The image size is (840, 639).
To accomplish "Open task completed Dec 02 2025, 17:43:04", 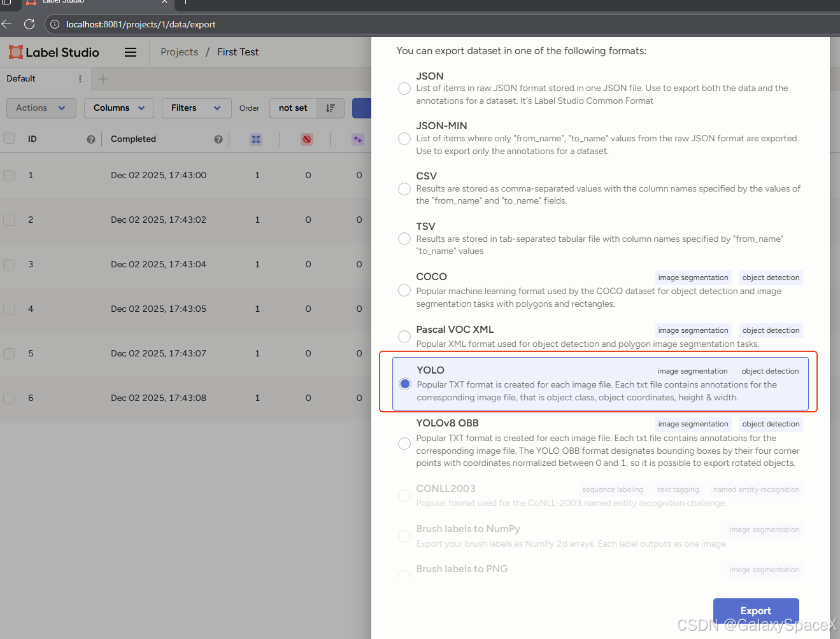I will 159,264.
